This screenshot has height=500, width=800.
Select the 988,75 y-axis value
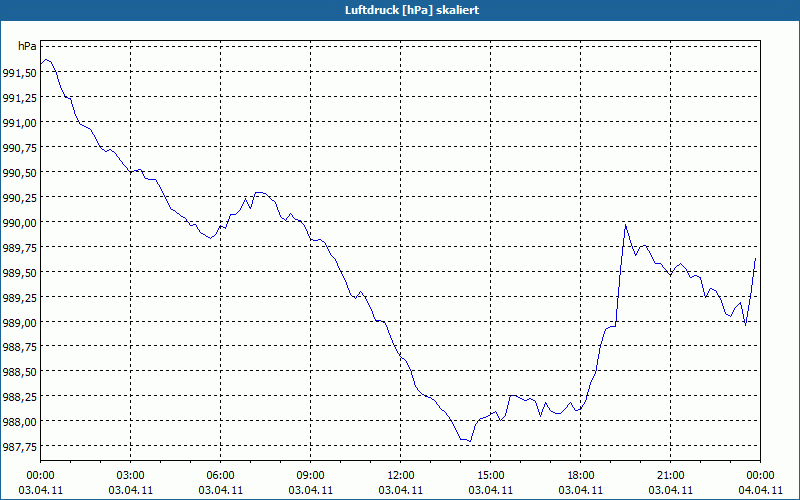coord(19,347)
